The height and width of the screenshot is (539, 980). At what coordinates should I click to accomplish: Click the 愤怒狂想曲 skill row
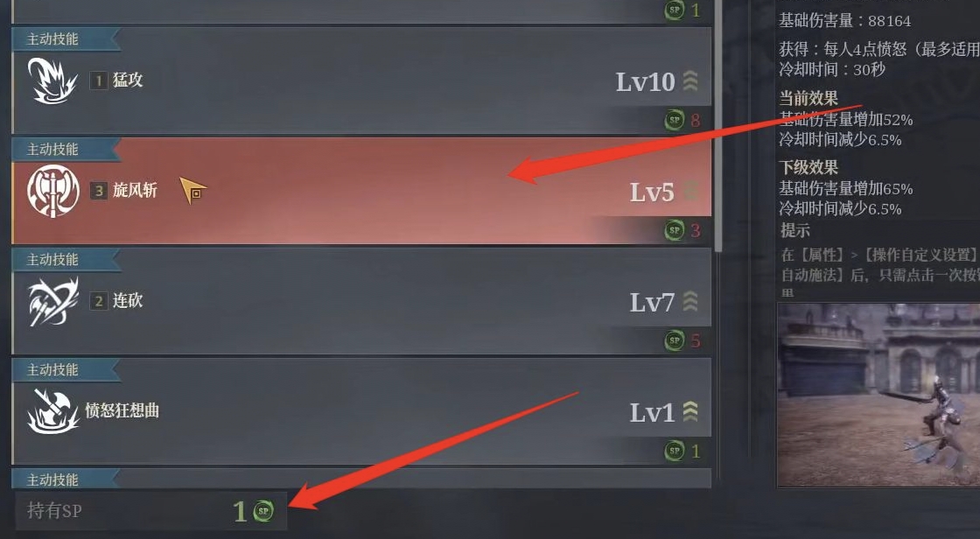click(361, 411)
